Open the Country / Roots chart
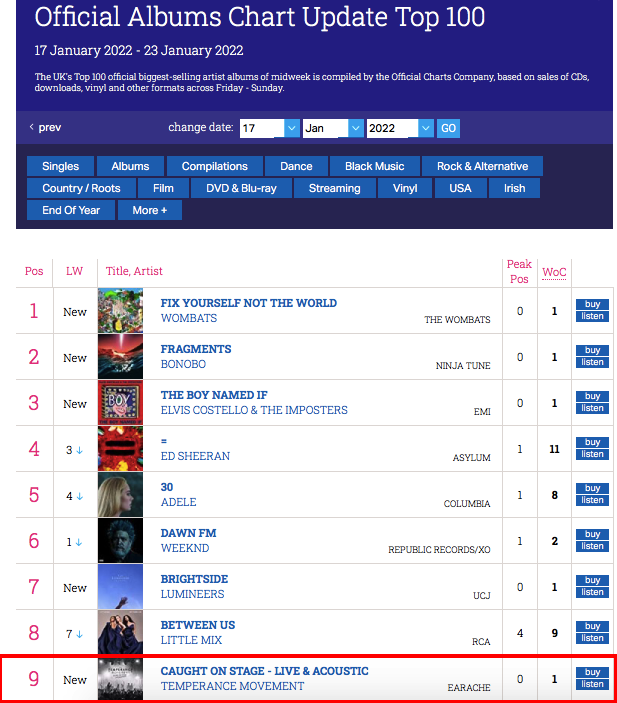 [x=81, y=188]
